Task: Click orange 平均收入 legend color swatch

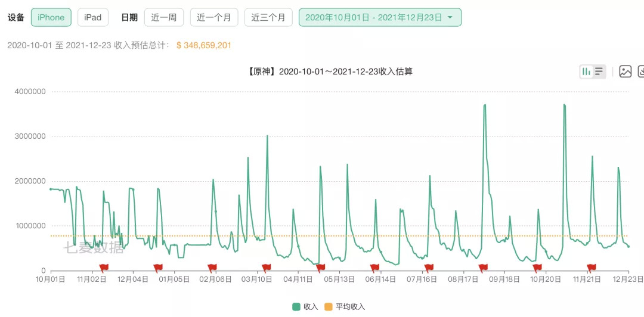Action: coord(329,307)
